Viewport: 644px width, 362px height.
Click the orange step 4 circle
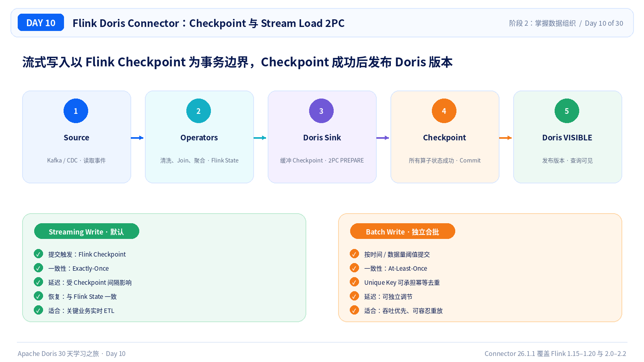click(x=444, y=111)
